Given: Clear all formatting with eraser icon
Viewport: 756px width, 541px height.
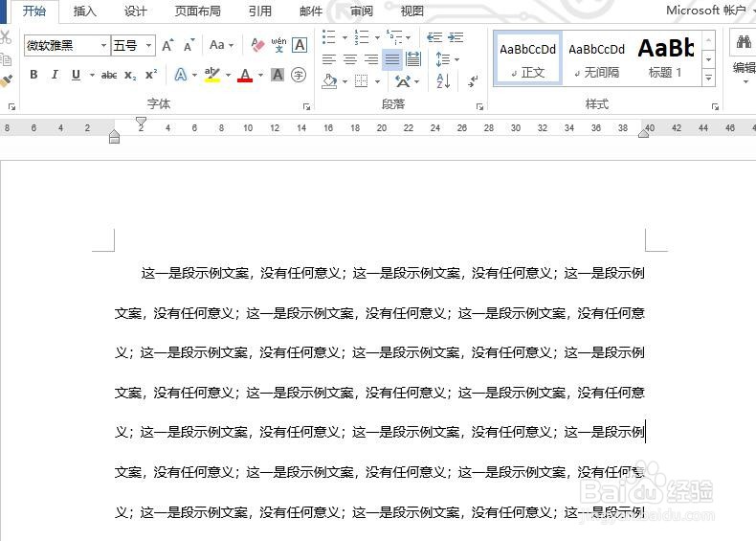Looking at the screenshot, I should [x=258, y=45].
